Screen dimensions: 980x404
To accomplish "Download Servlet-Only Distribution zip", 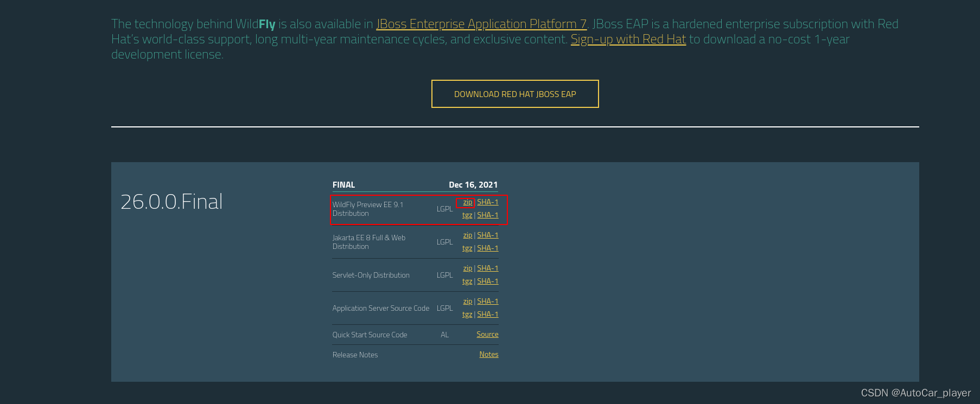I will coord(468,268).
